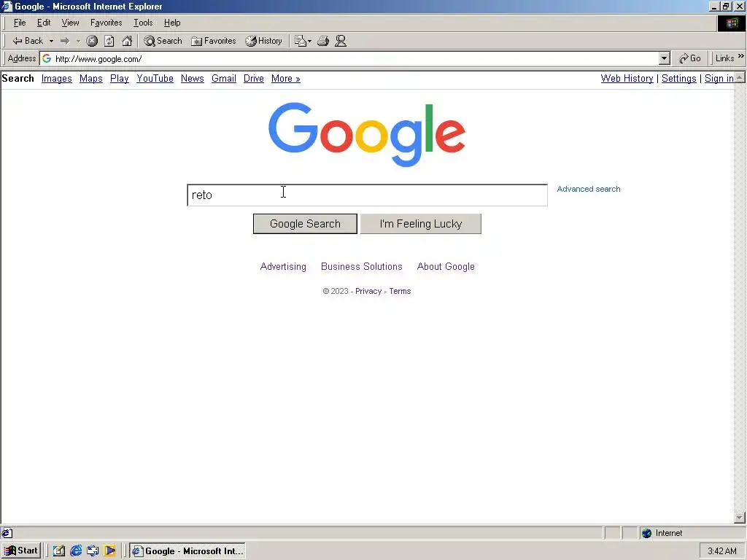This screenshot has width=747, height=560.
Task: Open the Drive link
Action: 253,79
